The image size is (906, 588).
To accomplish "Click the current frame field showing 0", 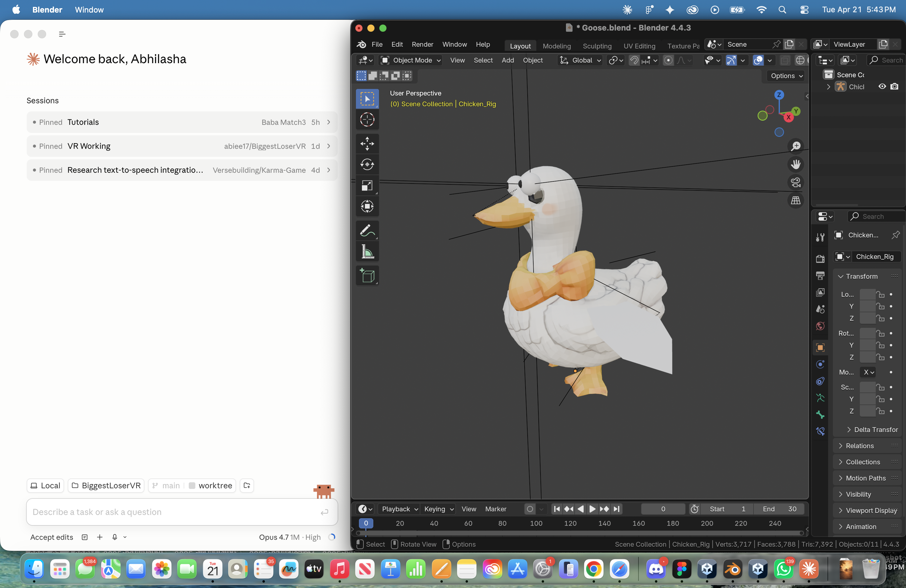I will [x=663, y=509].
